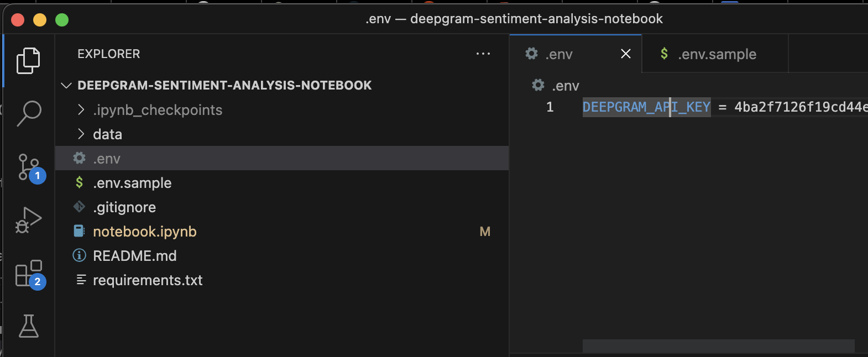Expand the .ipynb_checkpoints folder
The image size is (868, 357).
[x=81, y=110]
